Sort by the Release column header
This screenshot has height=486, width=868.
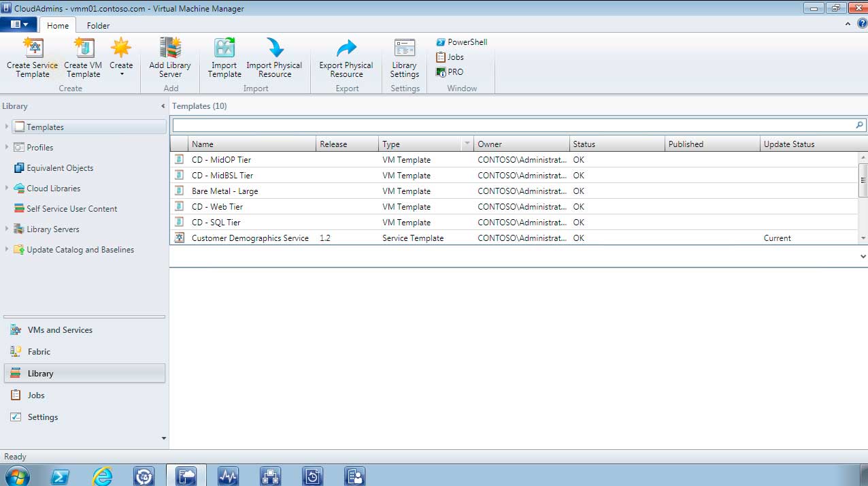click(x=348, y=144)
